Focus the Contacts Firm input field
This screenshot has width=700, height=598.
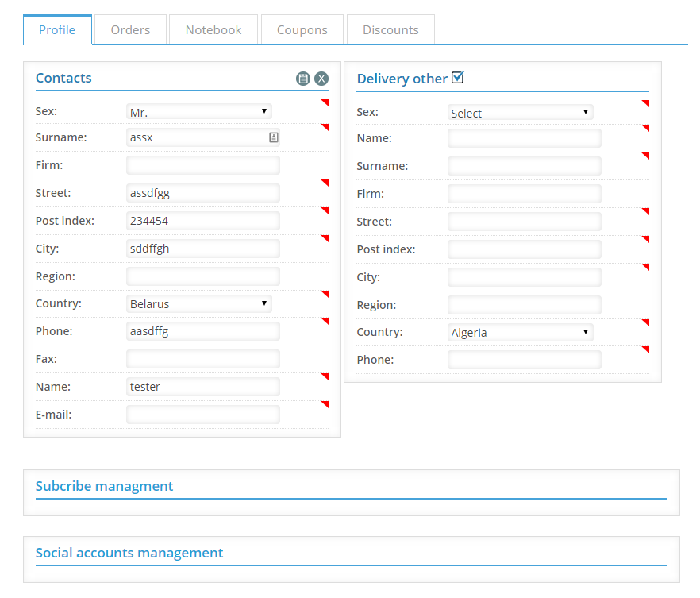[203, 165]
